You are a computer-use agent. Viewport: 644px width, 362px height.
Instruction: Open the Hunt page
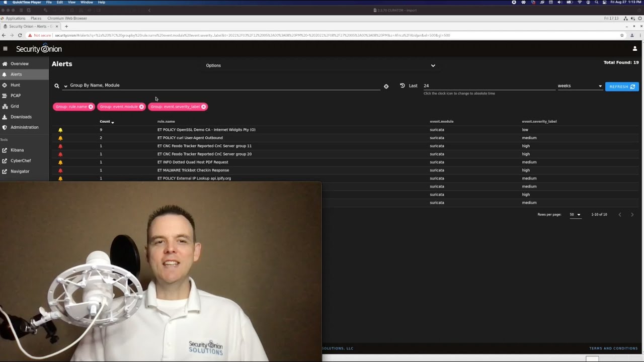[15, 85]
